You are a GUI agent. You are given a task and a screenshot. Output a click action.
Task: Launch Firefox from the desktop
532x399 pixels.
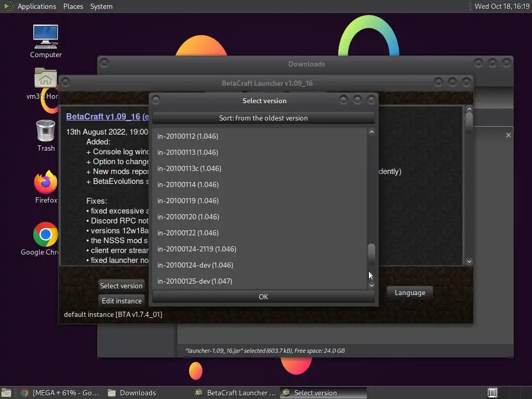coord(46,187)
